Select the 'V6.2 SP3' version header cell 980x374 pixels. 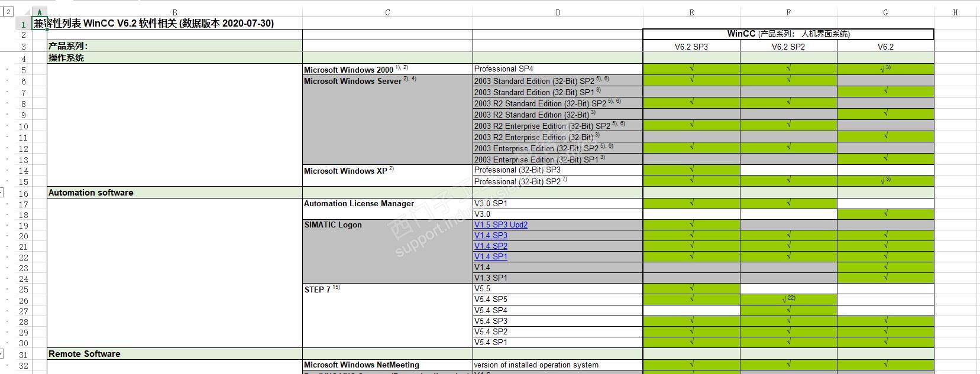(x=691, y=46)
